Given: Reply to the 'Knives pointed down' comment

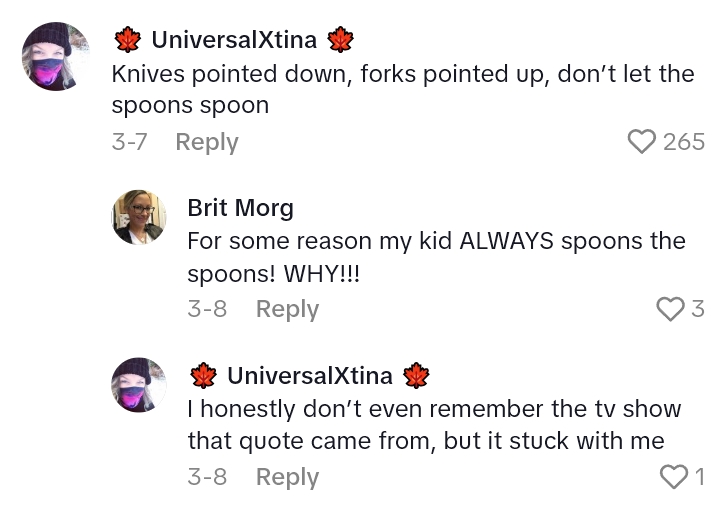Looking at the screenshot, I should (x=207, y=142).
